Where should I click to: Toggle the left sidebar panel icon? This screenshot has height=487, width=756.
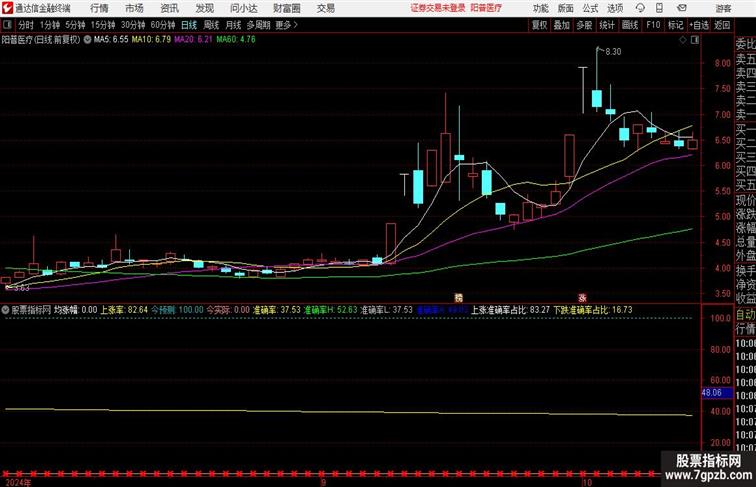(x=7, y=25)
